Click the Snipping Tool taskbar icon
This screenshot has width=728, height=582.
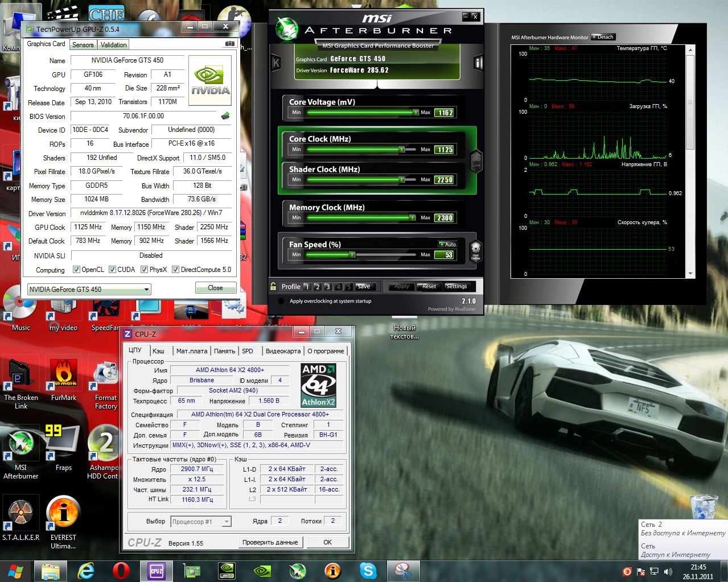point(404,571)
